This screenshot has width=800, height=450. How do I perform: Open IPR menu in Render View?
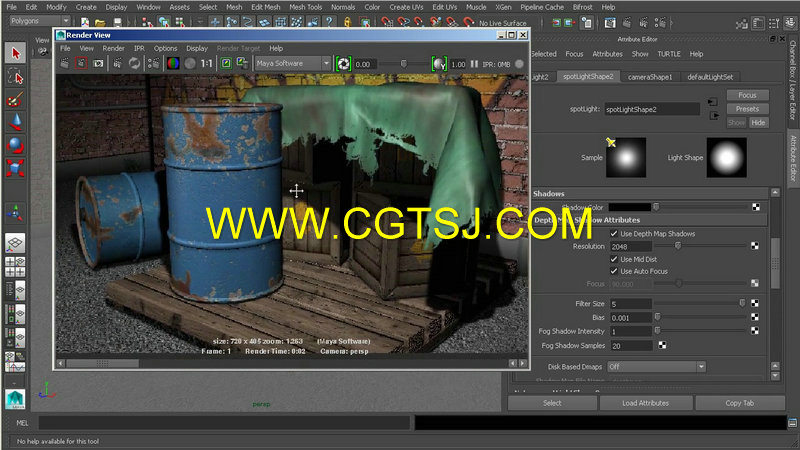coord(139,48)
